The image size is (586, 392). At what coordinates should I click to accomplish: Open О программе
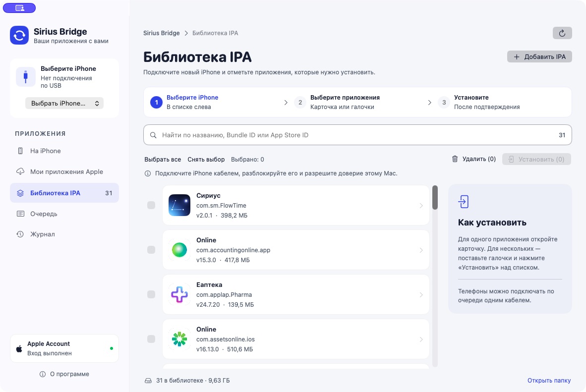coord(64,374)
